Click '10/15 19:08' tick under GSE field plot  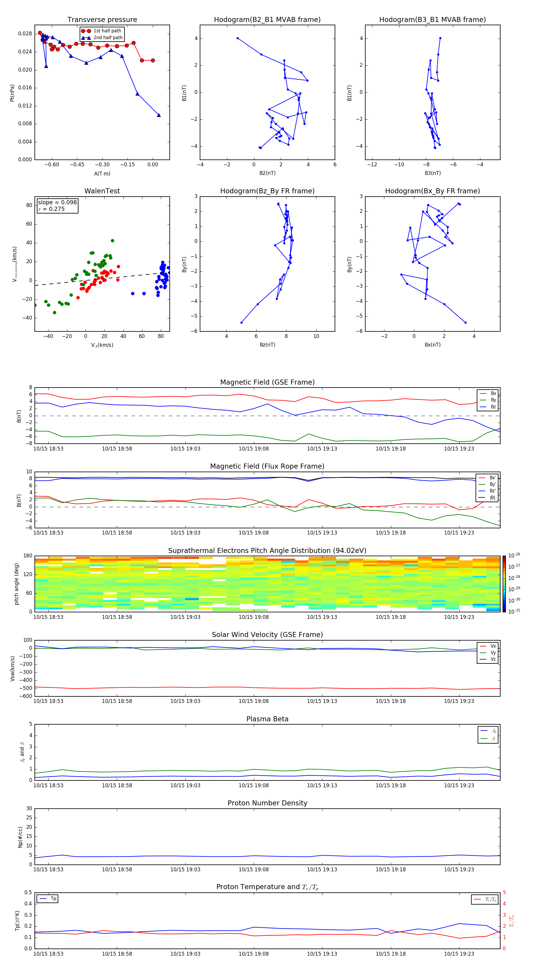click(x=254, y=449)
